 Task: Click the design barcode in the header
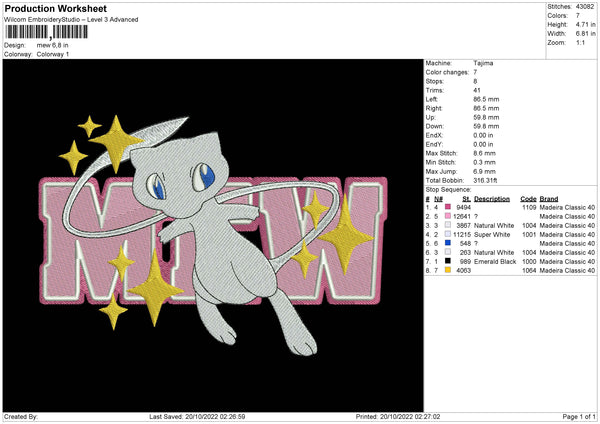pos(46,32)
